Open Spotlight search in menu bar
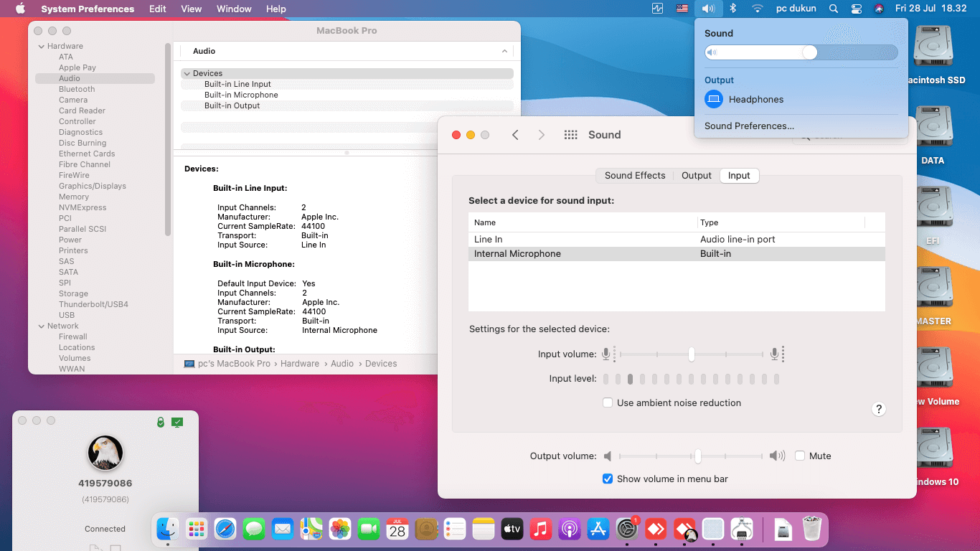The width and height of the screenshot is (980, 551). [833, 9]
